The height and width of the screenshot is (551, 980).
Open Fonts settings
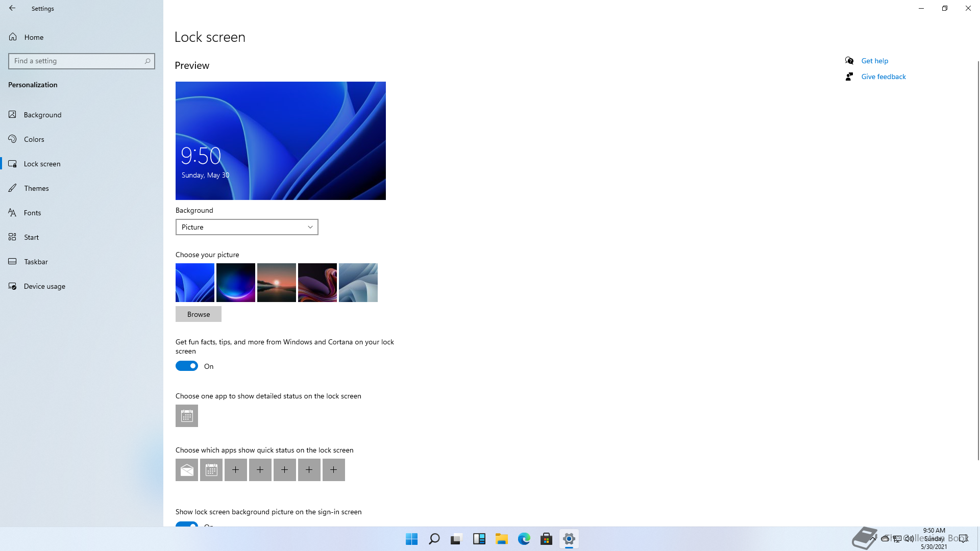82,213
